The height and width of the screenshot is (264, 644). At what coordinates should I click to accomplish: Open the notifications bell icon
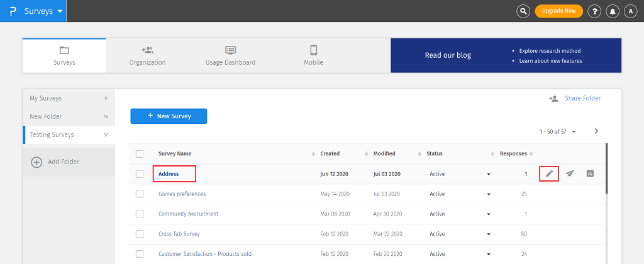tap(613, 11)
